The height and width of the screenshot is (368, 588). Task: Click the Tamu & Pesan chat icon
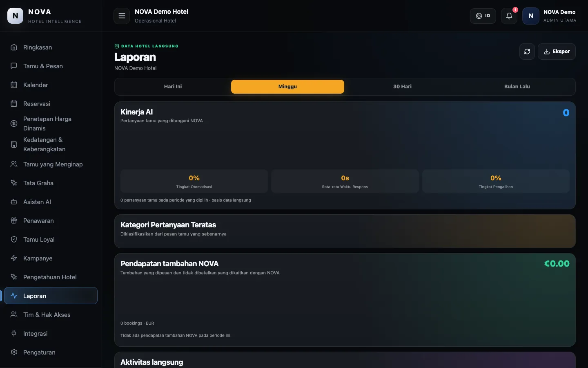14,66
